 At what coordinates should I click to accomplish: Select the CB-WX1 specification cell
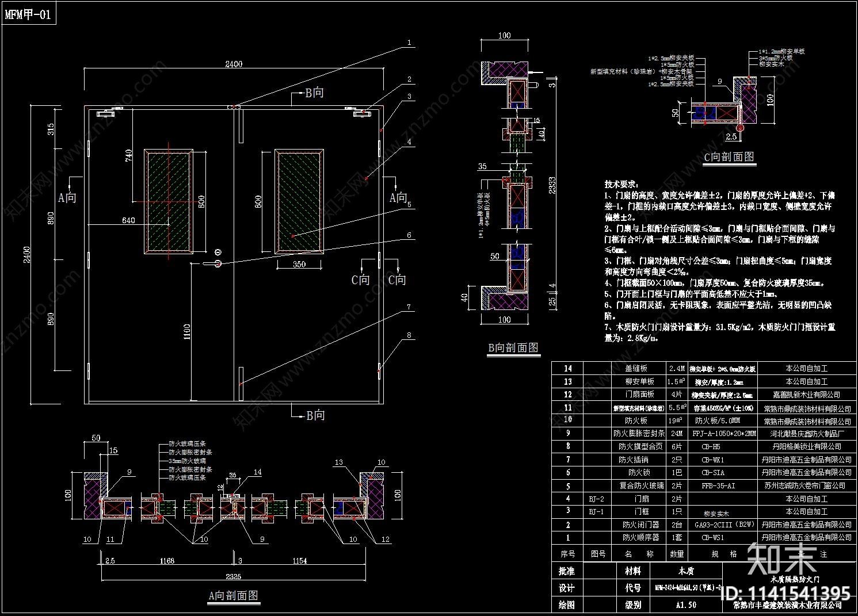click(712, 460)
